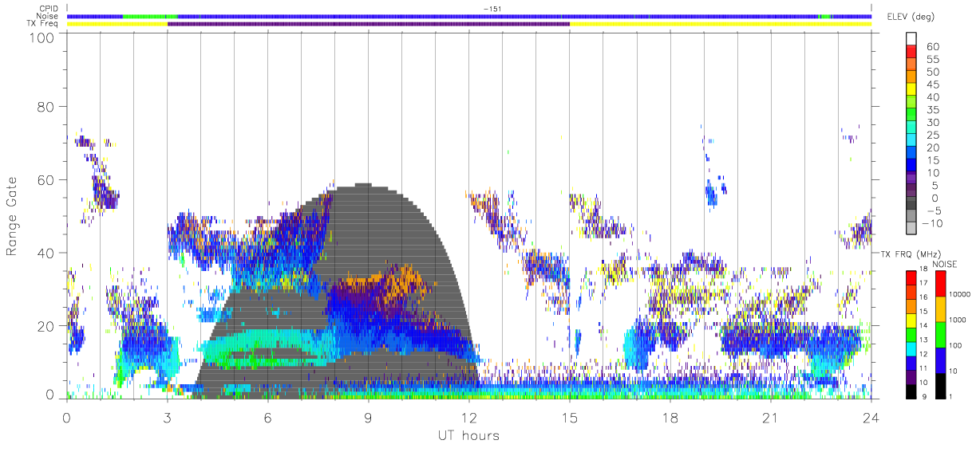Click the 55 label on the ELEV colorbar

click(934, 59)
